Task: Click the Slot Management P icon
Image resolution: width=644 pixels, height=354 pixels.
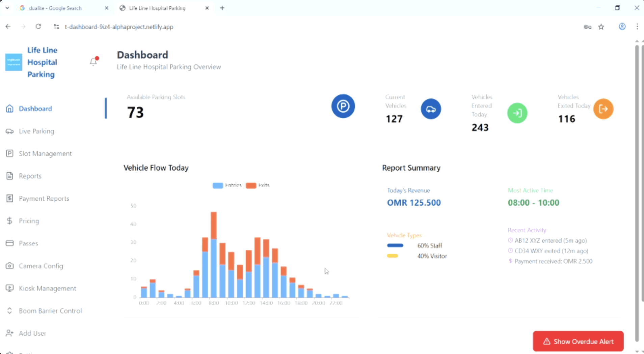Action: [10, 153]
